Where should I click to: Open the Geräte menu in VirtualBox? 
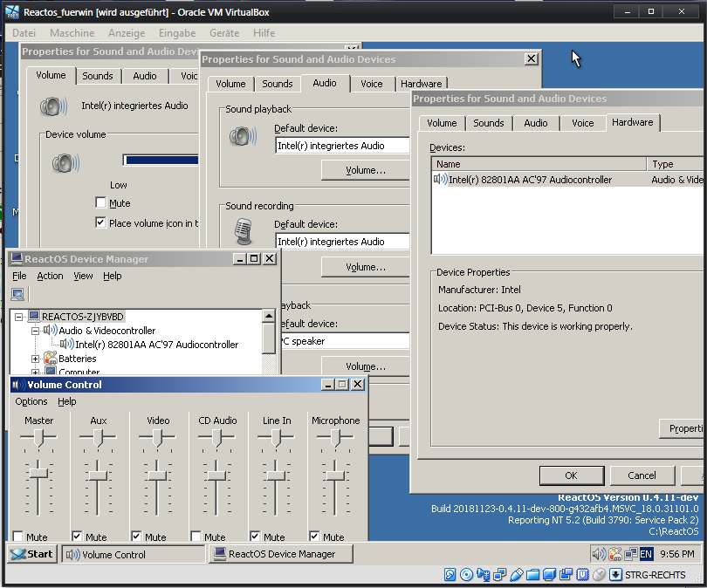click(x=224, y=33)
